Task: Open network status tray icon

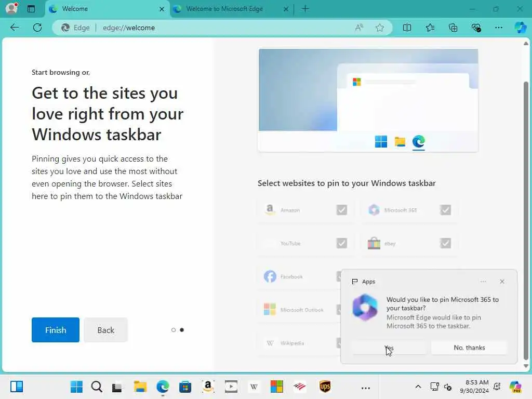Action: pyautogui.click(x=435, y=387)
